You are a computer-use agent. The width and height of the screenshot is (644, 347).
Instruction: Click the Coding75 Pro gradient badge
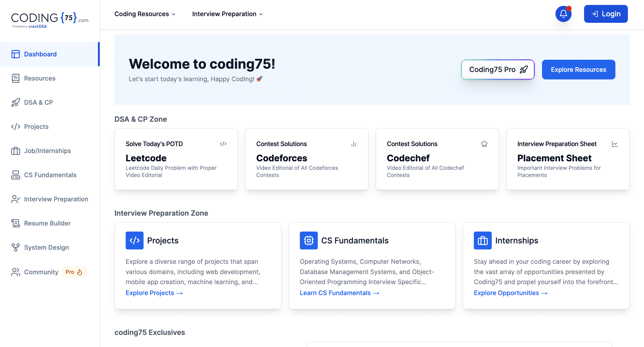pos(498,70)
